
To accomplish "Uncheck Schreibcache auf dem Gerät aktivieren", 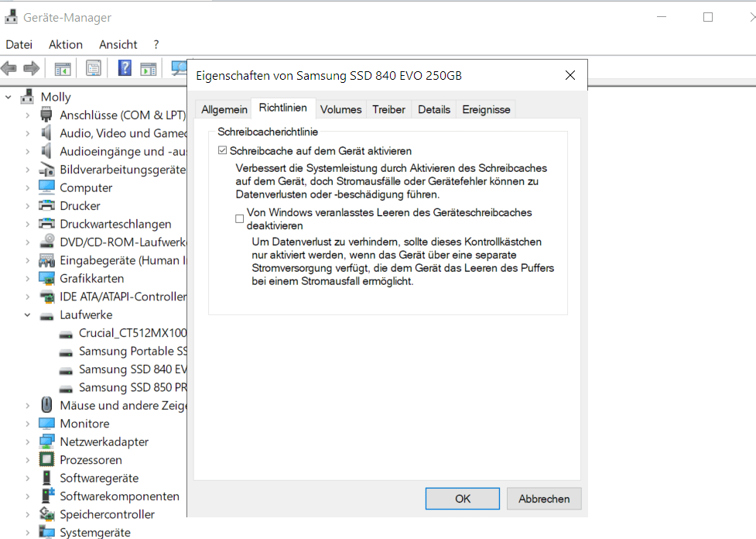I will (222, 150).
